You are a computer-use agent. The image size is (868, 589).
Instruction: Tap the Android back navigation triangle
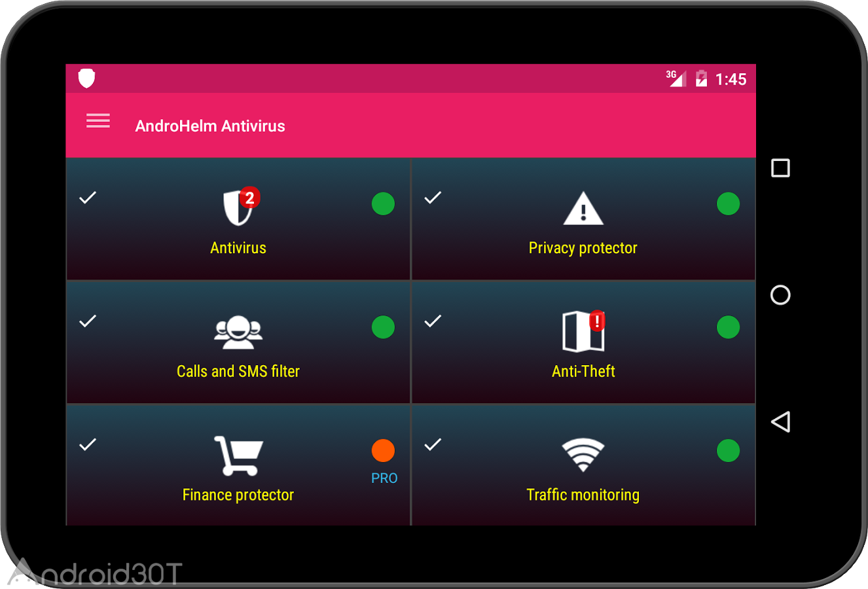[x=780, y=421]
